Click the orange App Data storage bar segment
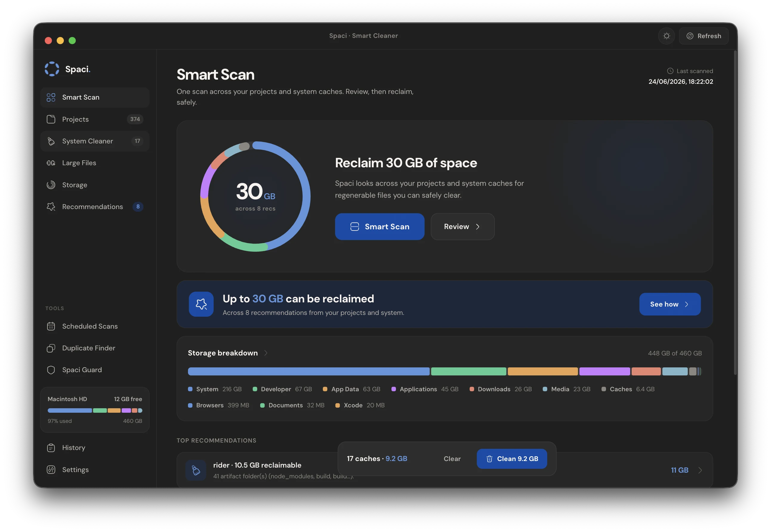This screenshot has height=532, width=771. click(x=542, y=372)
